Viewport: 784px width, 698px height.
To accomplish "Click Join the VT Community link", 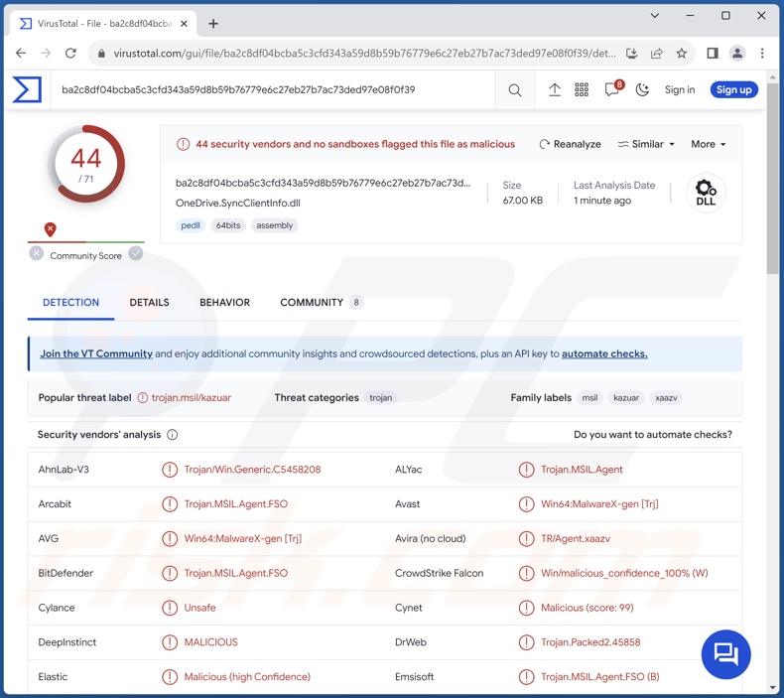I will [x=96, y=353].
